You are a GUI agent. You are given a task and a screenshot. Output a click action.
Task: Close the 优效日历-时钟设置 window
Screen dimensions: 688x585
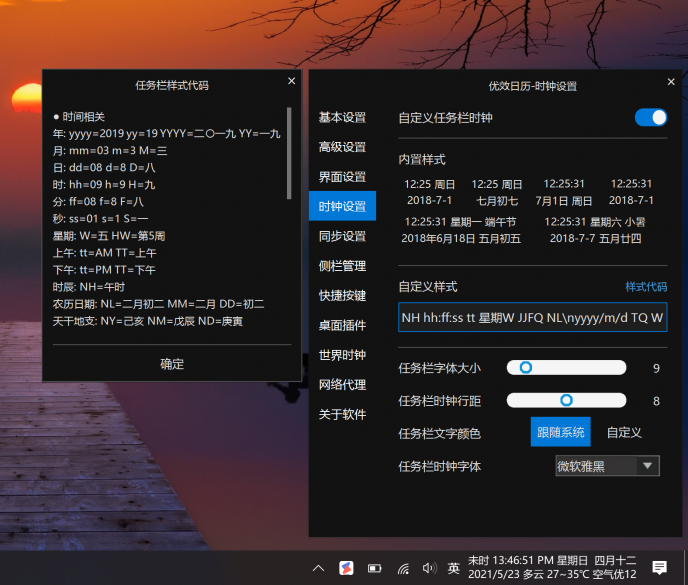click(671, 82)
